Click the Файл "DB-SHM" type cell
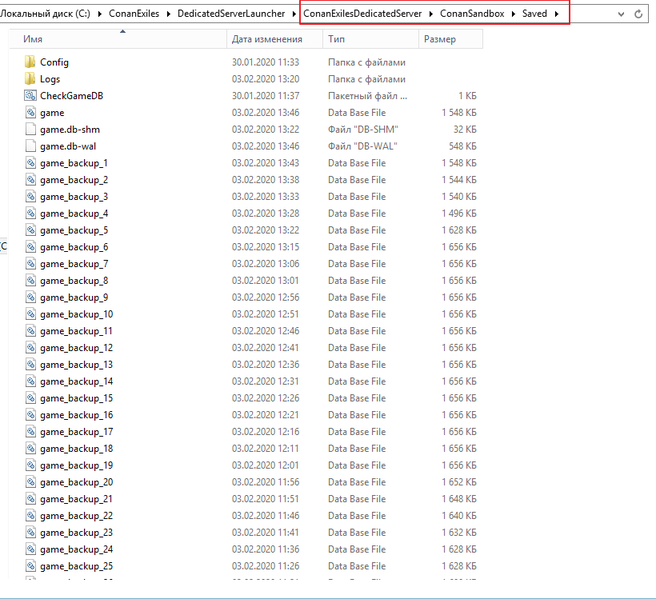 (x=363, y=129)
